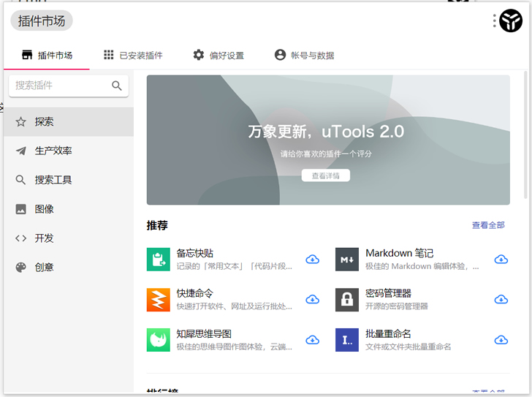The image size is (532, 397).
Task: Open the three-dot more options menu
Action: click(494, 20)
